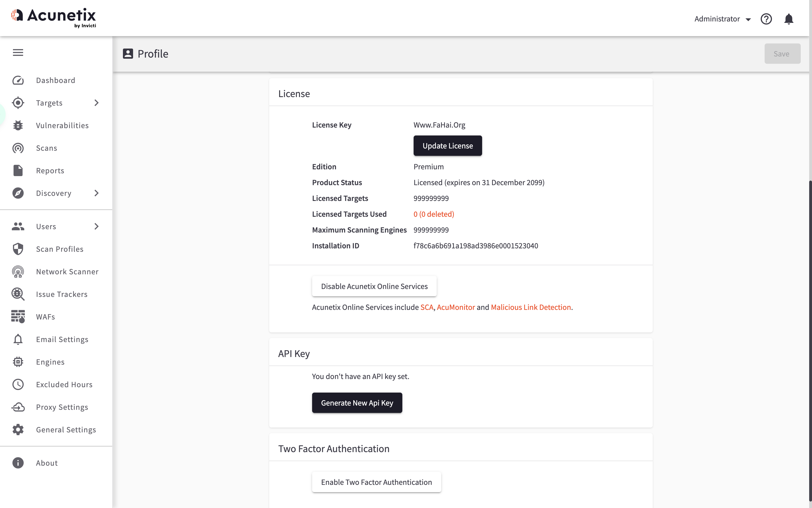Screen dimensions: 812x508
Task: Open Dashboard via its gauge icon
Action: [18, 80]
